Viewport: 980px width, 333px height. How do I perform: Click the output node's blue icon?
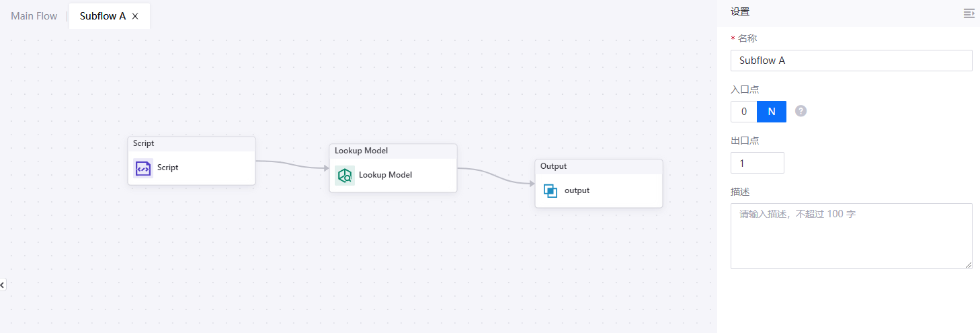(550, 191)
